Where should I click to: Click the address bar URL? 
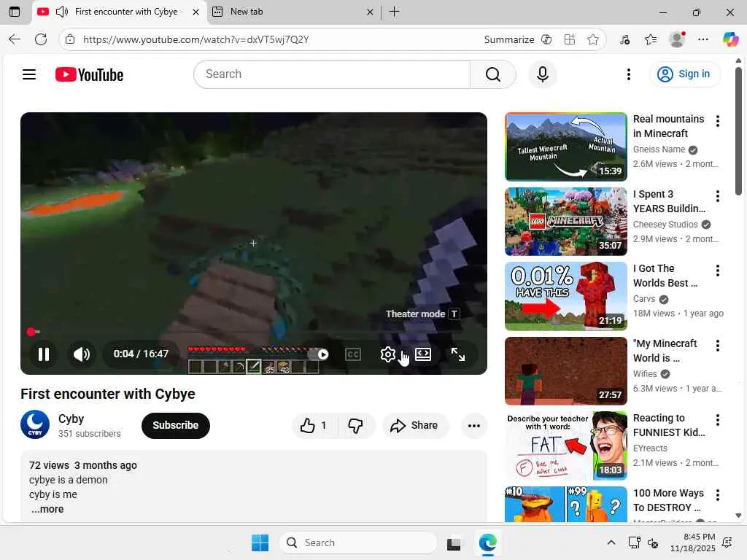pyautogui.click(x=196, y=39)
